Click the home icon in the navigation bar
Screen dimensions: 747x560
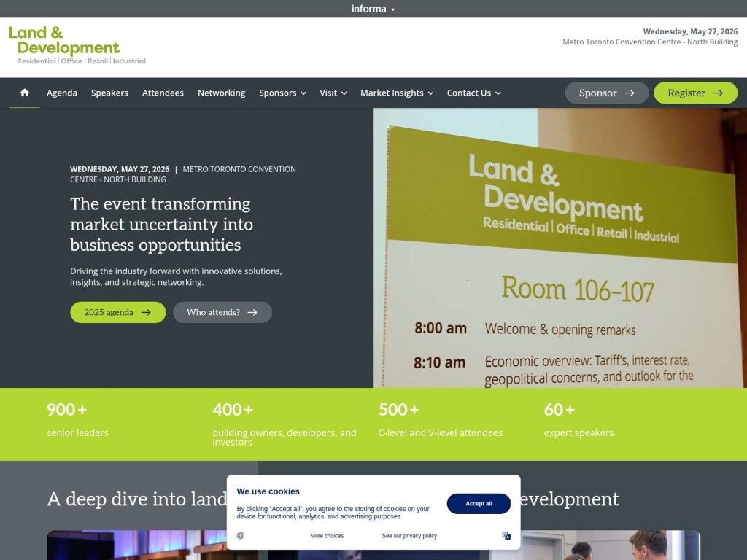click(x=24, y=93)
